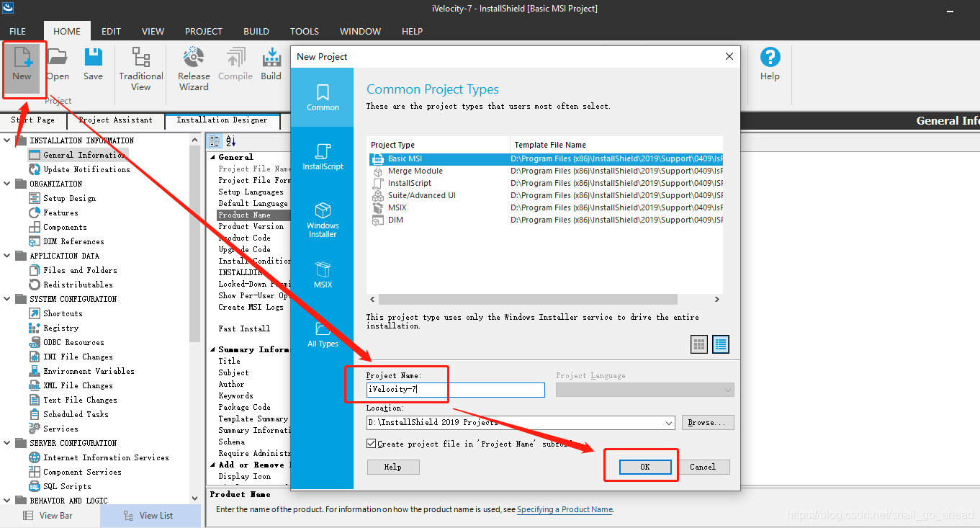Open the FILE menu
The image size is (980, 528).
[17, 32]
